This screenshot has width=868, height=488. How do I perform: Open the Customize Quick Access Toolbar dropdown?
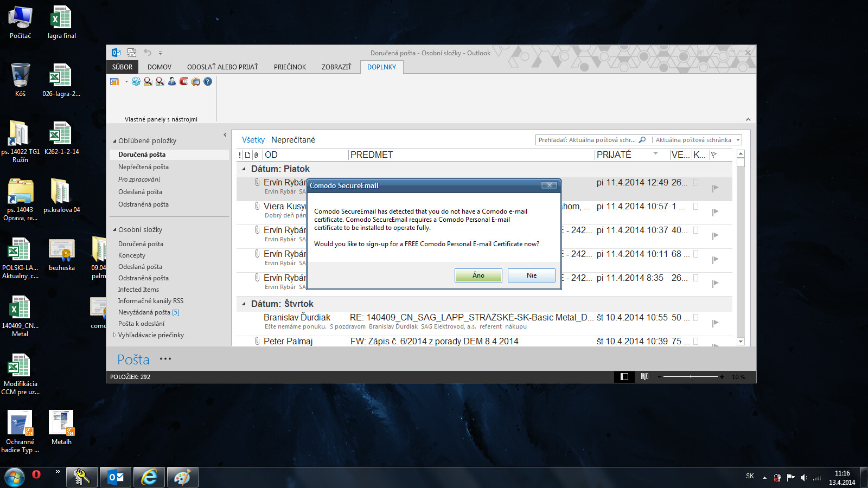click(160, 53)
